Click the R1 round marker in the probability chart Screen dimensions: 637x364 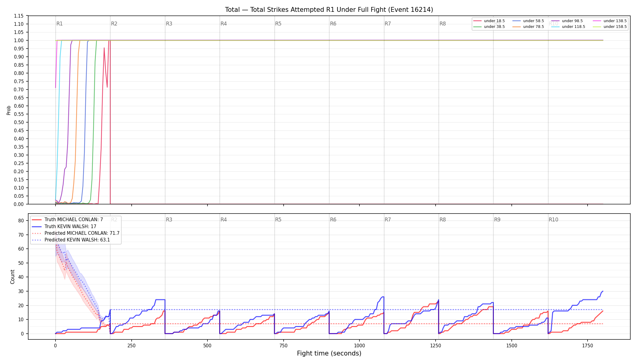(59, 24)
